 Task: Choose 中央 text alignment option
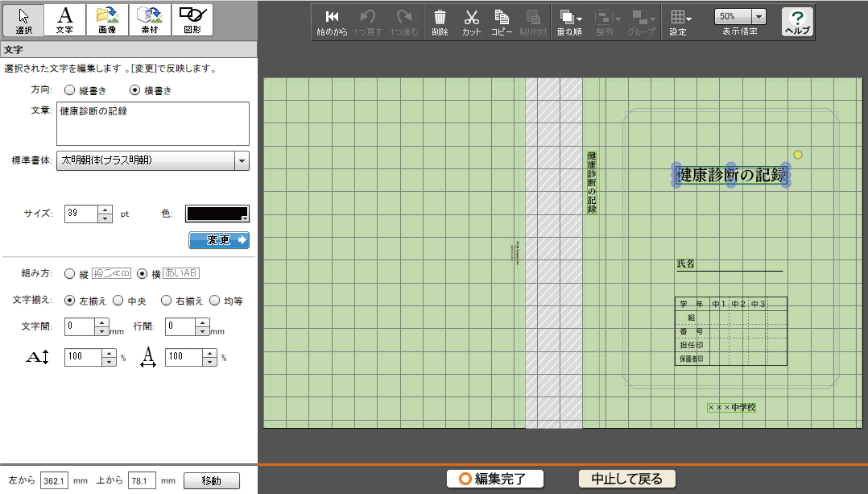[118, 301]
